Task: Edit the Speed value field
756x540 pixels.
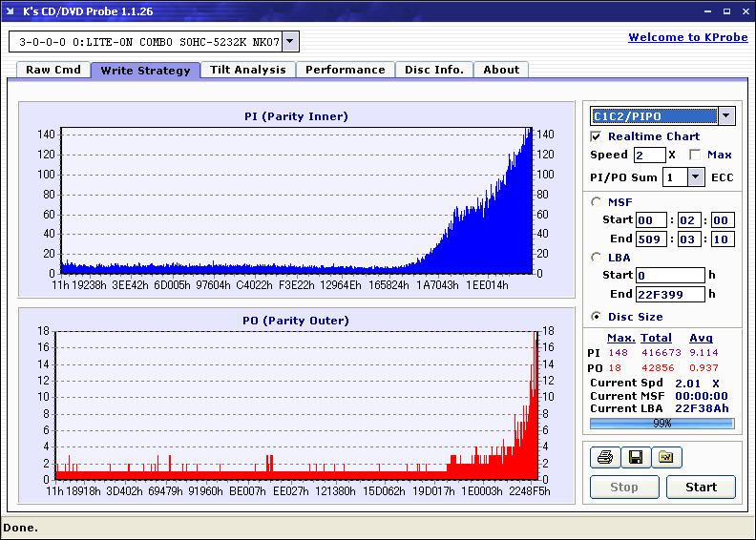Action: [x=649, y=156]
